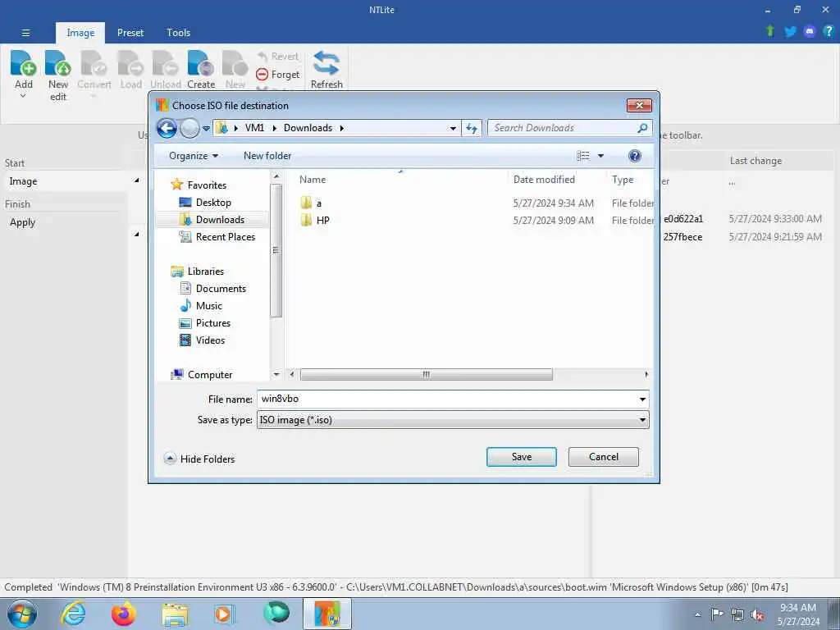Screen dimensions: 840x630
Task: Open the hamburger menu in NTLite
Action: pyautogui.click(x=25, y=33)
